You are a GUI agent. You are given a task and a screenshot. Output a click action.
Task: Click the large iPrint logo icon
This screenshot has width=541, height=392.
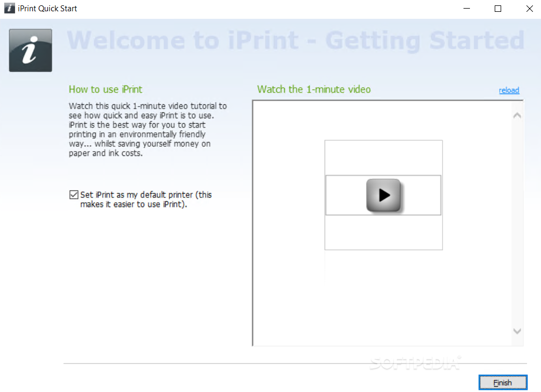tap(31, 51)
